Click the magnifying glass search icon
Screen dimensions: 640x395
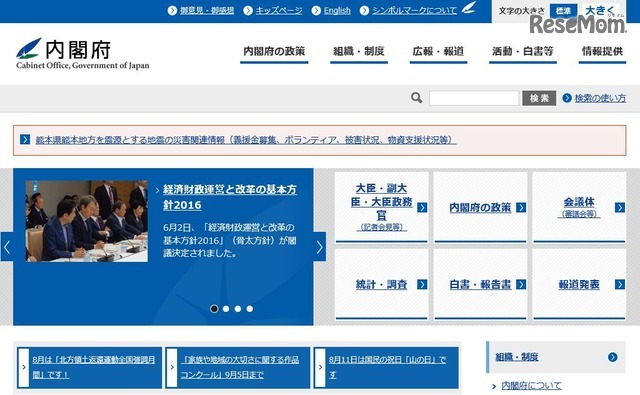(x=416, y=98)
